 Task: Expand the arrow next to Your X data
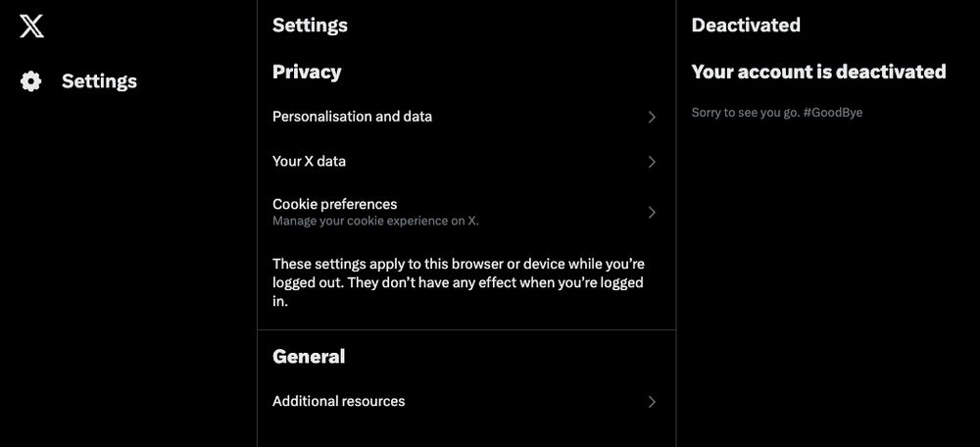point(652,162)
